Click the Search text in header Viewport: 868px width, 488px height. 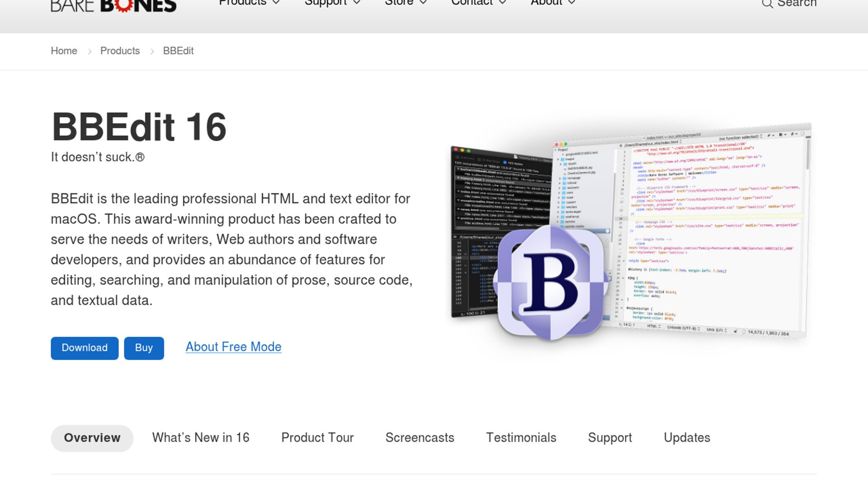[797, 3]
